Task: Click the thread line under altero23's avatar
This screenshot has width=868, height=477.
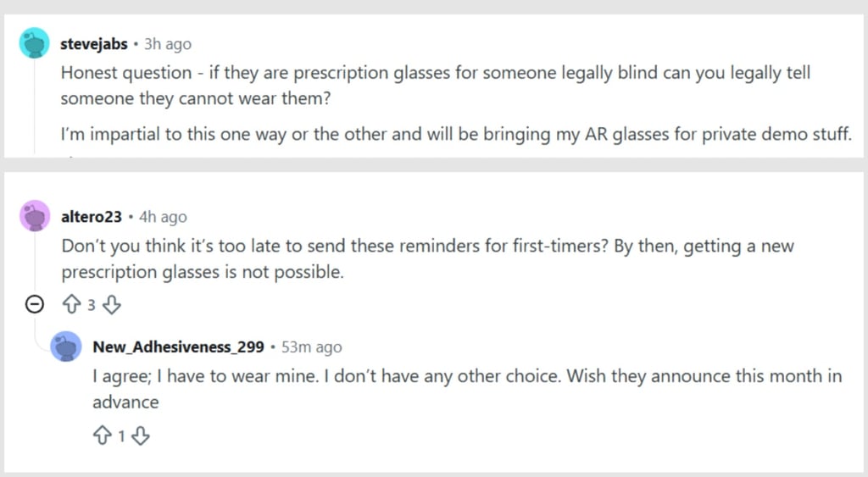Action: point(35,263)
